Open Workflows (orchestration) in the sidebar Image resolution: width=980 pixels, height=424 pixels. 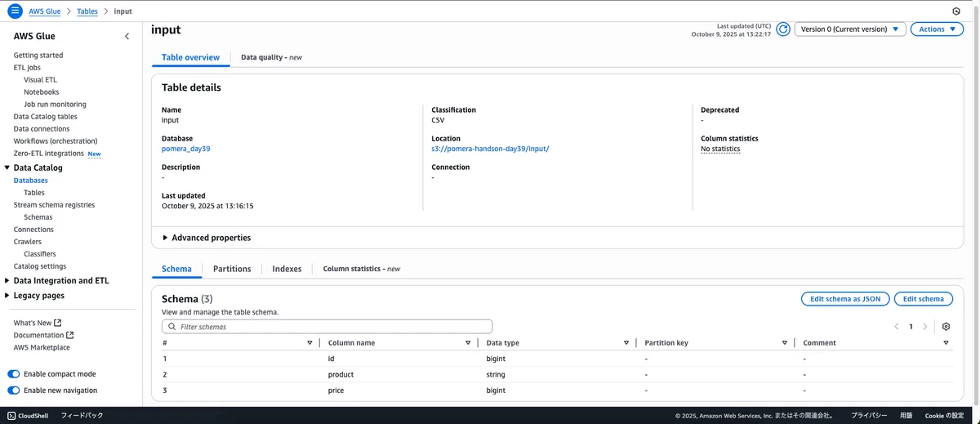pos(56,141)
